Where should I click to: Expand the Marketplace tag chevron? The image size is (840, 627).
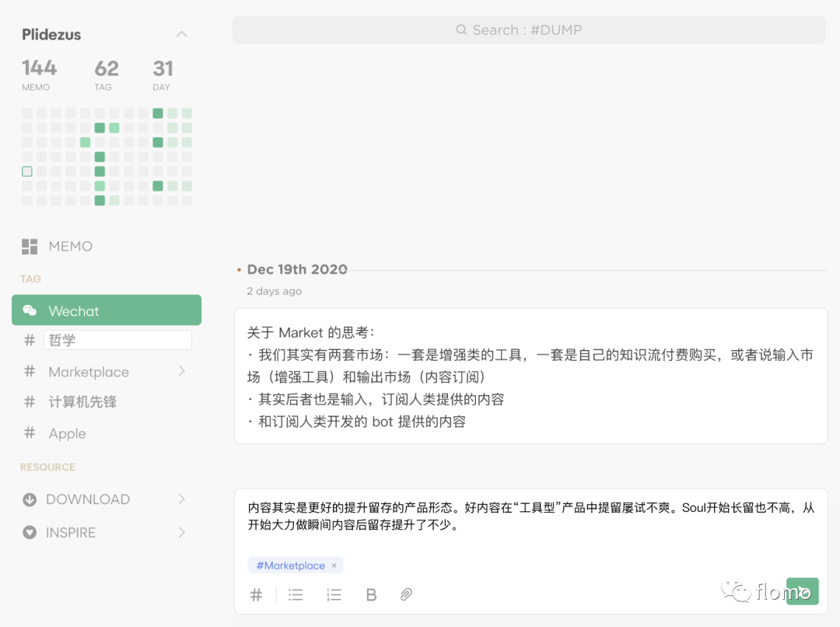(181, 371)
